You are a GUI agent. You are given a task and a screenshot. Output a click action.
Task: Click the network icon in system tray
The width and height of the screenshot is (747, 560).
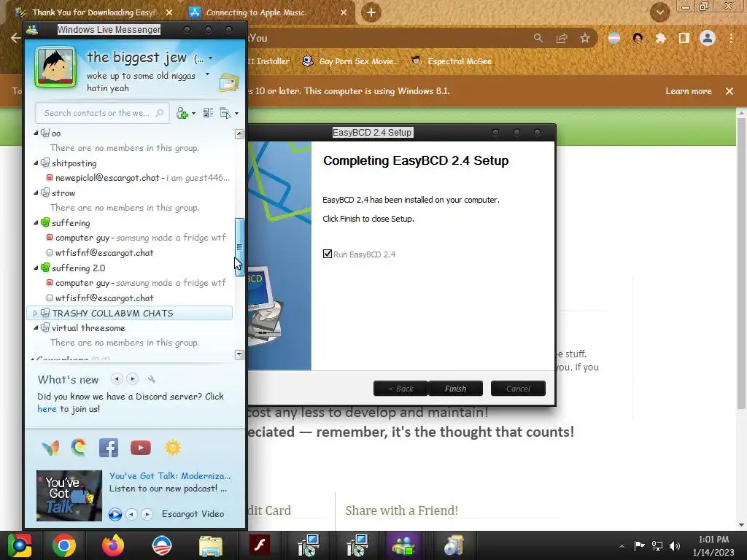657,545
